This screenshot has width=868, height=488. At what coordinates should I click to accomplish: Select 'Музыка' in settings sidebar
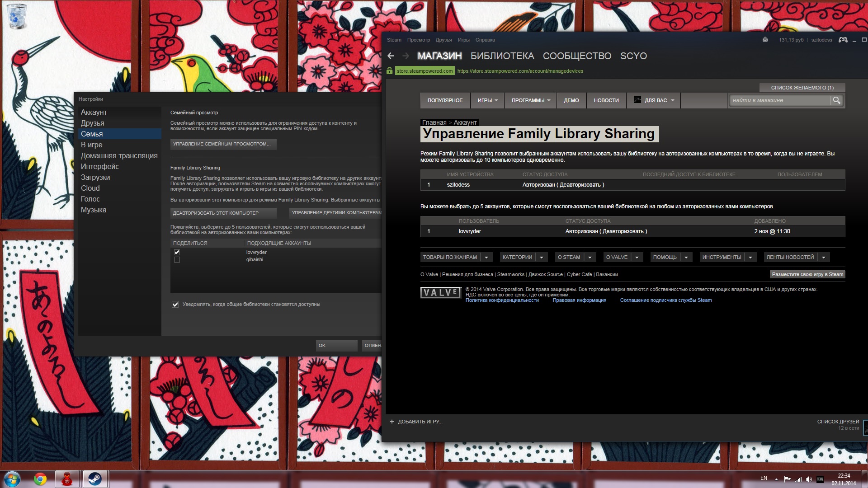point(120,210)
